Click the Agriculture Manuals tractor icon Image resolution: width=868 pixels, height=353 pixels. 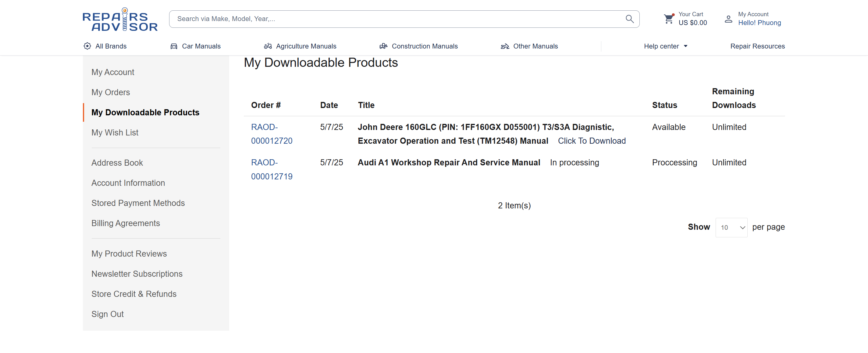point(268,46)
